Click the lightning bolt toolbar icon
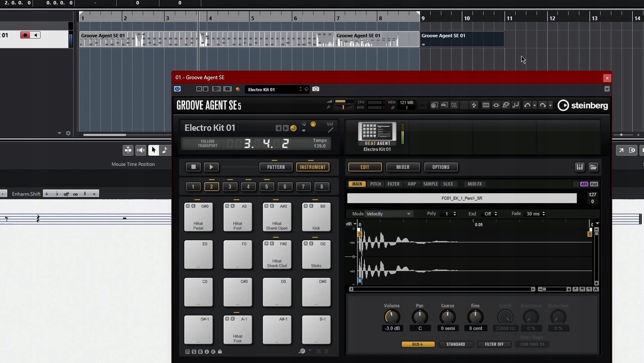This screenshot has width=644, height=363. point(474,105)
